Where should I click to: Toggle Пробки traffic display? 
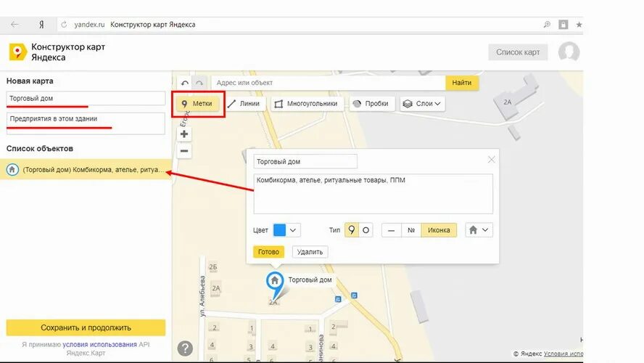pos(371,104)
